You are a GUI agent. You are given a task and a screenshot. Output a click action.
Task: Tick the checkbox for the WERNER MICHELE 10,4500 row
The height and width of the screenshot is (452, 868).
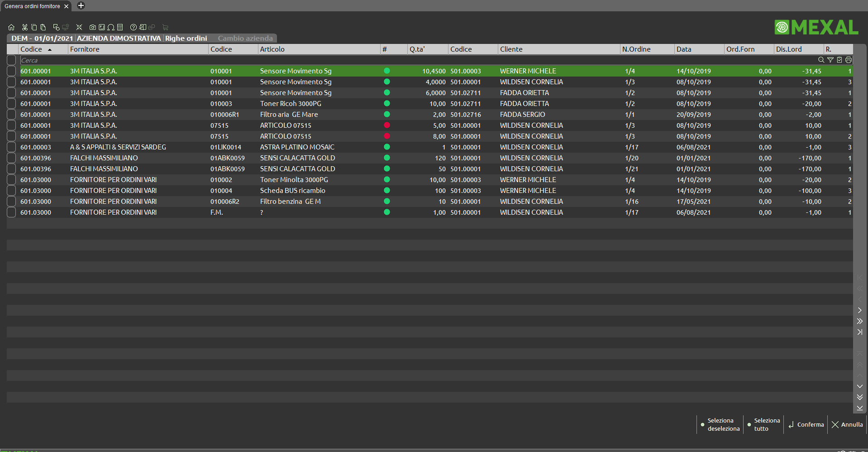click(11, 71)
